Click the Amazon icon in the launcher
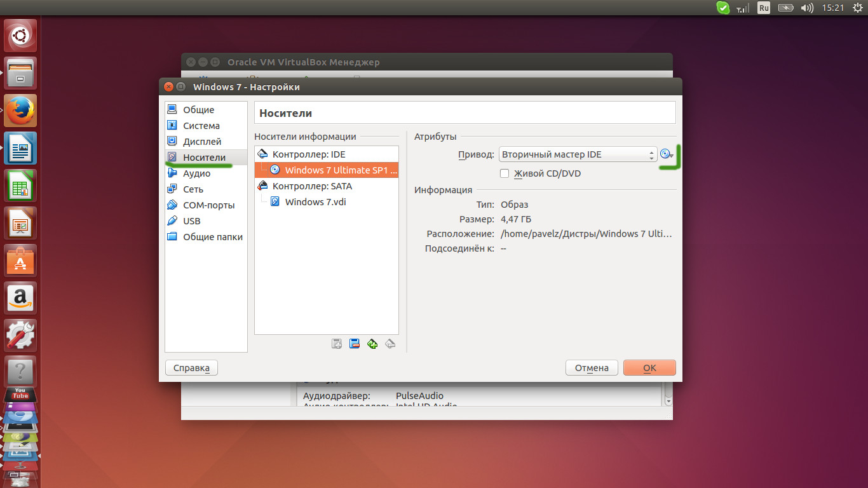Screen dimensions: 868x488 coord(21,298)
